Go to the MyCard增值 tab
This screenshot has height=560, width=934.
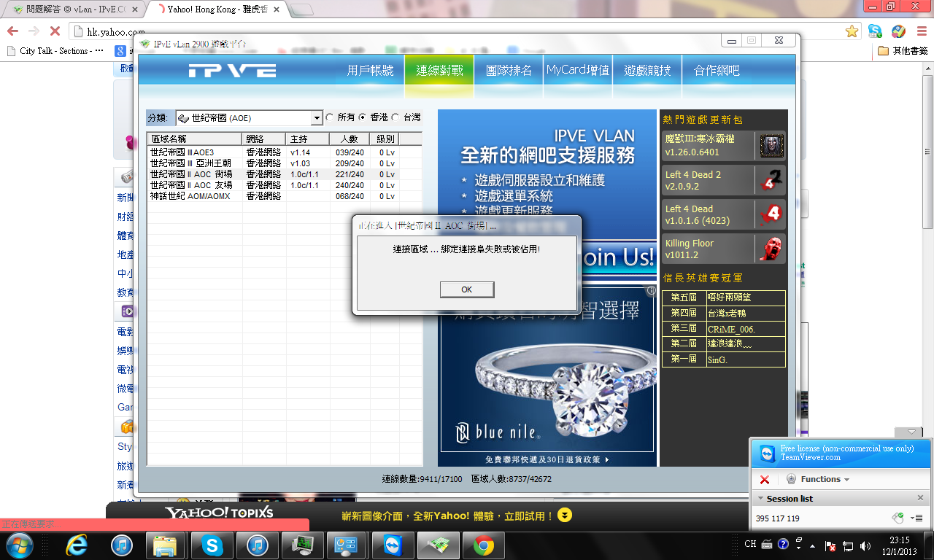click(578, 71)
